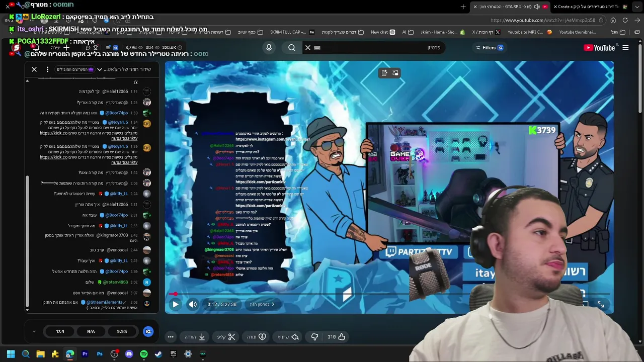This screenshot has height=362, width=644.
Task: Open Discord from the taskbar
Action: pos(129,354)
